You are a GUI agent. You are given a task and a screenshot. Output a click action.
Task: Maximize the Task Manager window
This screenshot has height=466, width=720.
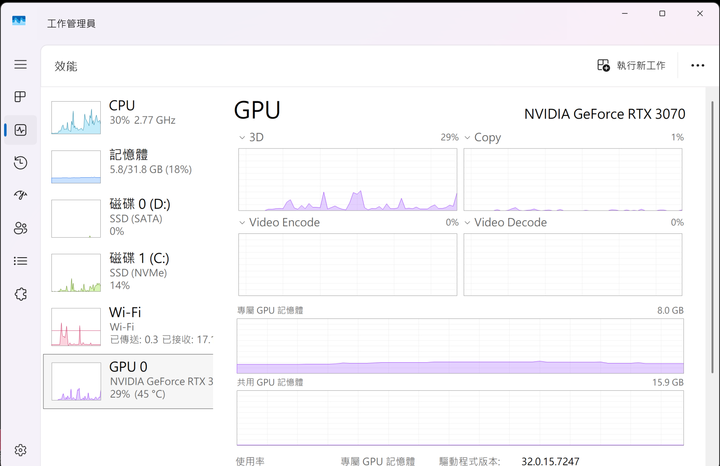pos(662,13)
